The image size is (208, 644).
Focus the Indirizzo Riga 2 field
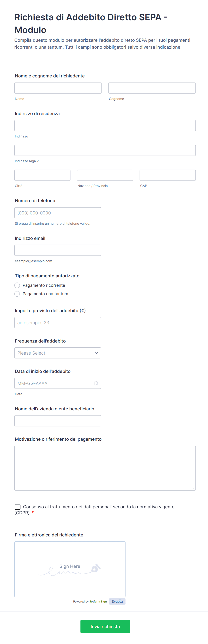[105, 150]
